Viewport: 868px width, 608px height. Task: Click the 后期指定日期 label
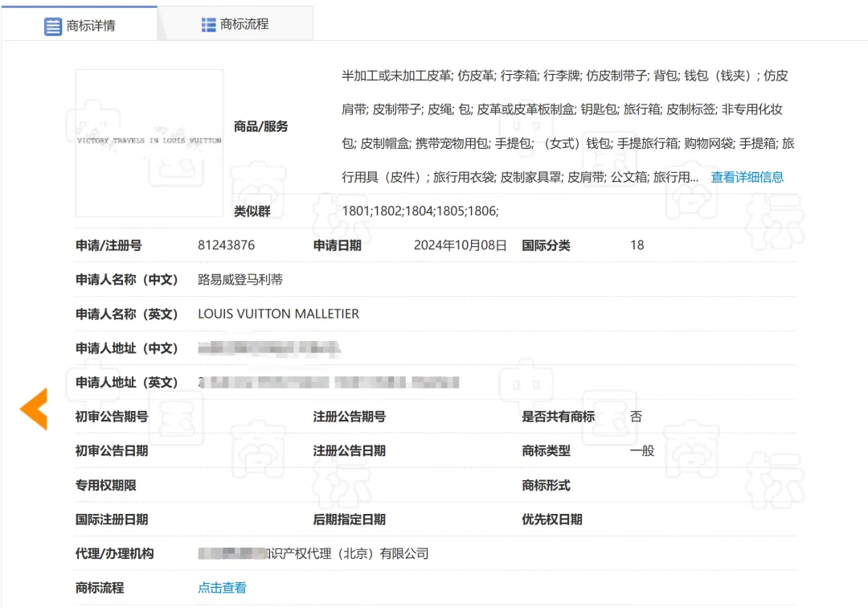(x=350, y=520)
